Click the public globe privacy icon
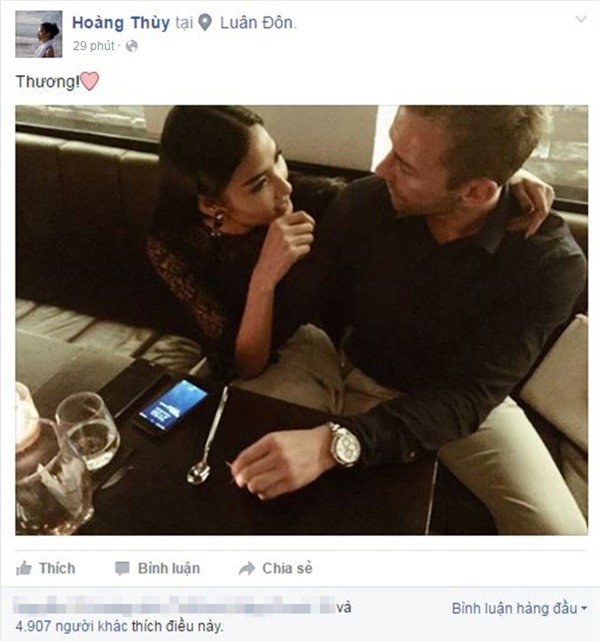 tap(132, 46)
